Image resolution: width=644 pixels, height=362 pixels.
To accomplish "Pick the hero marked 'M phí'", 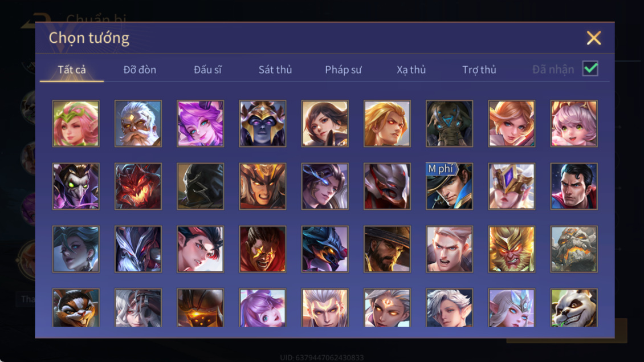I will (449, 186).
